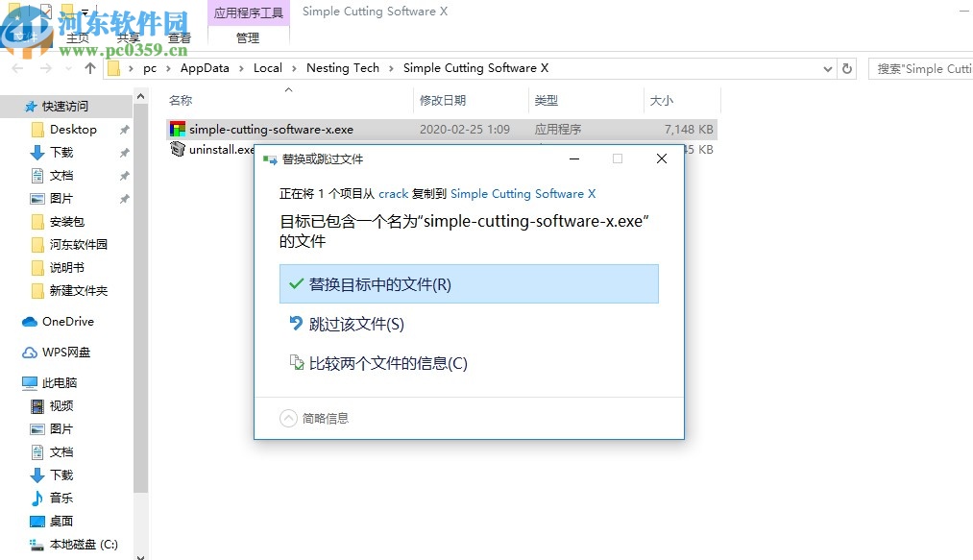Click the back navigation arrow

17,68
